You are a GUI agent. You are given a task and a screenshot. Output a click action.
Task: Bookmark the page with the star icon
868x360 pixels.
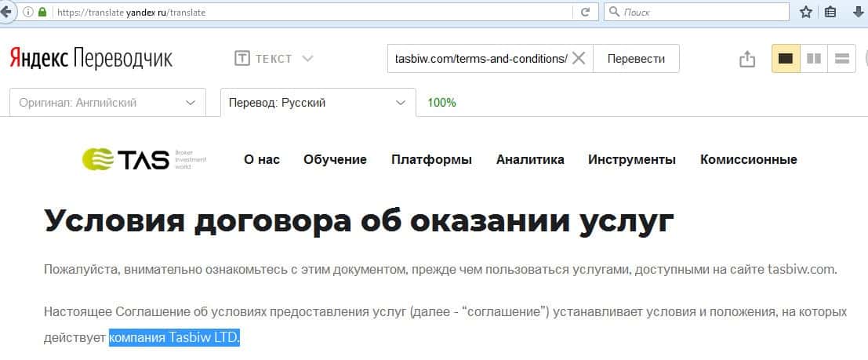click(805, 13)
